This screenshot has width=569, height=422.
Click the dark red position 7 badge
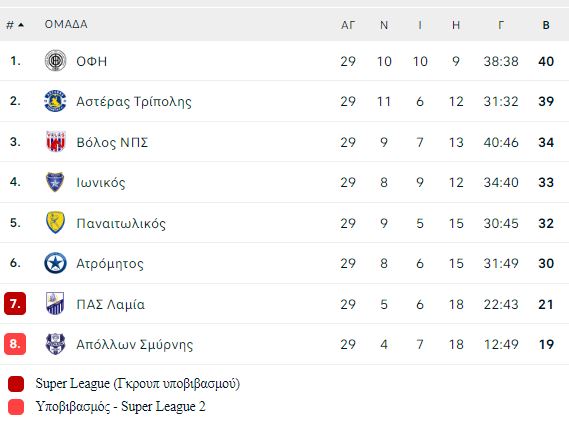tap(15, 303)
